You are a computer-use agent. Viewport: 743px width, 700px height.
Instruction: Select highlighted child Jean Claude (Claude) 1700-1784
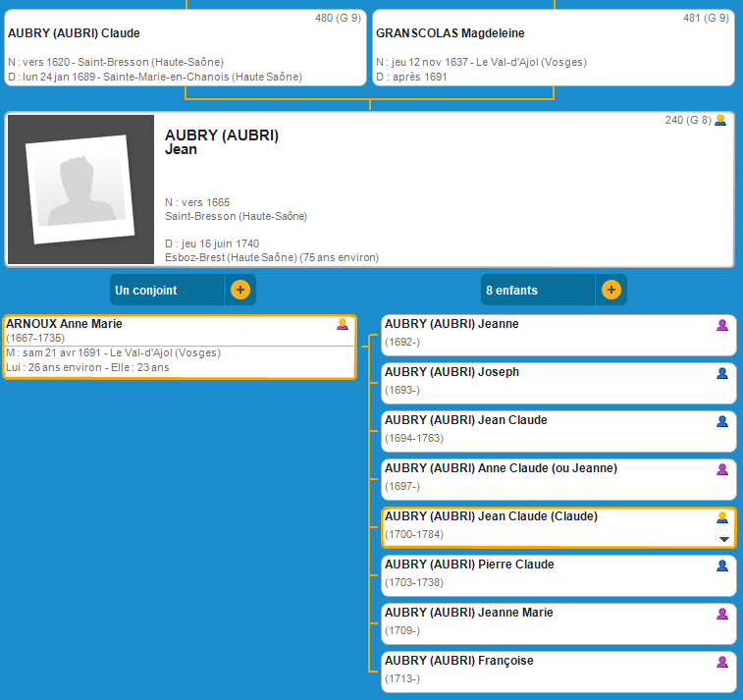pos(491,516)
